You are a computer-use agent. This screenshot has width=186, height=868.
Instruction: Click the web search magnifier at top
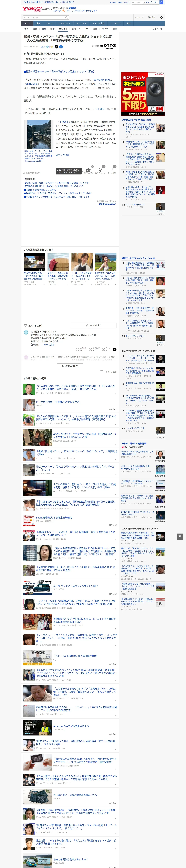tap(161, 2)
